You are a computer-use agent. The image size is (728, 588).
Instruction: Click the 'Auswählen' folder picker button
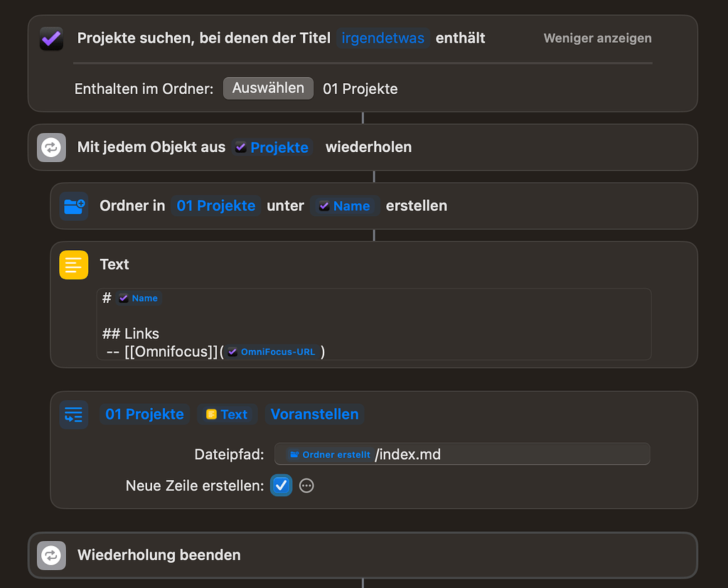click(268, 88)
